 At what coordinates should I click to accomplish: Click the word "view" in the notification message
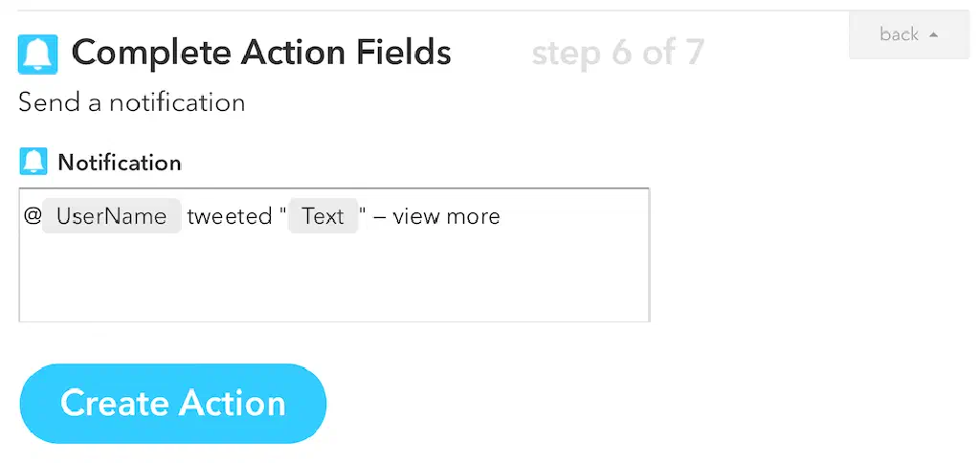(x=415, y=217)
